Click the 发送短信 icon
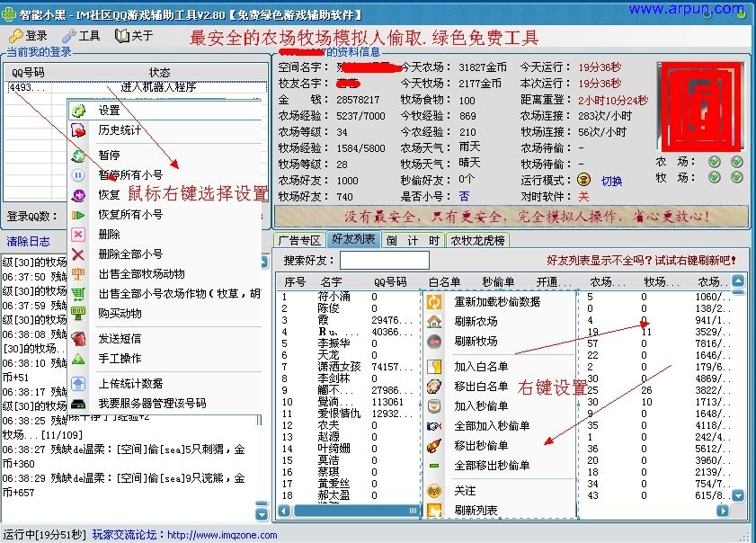The image size is (756, 543). 78,339
